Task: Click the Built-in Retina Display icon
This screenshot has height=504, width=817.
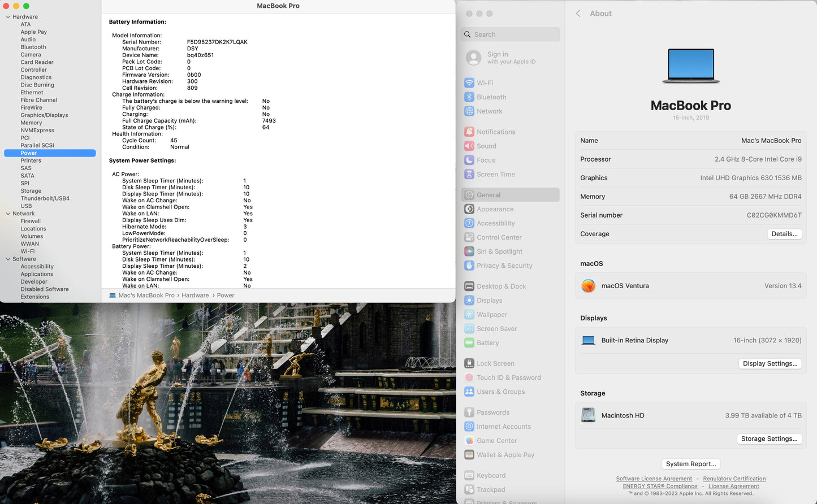Action: click(588, 340)
